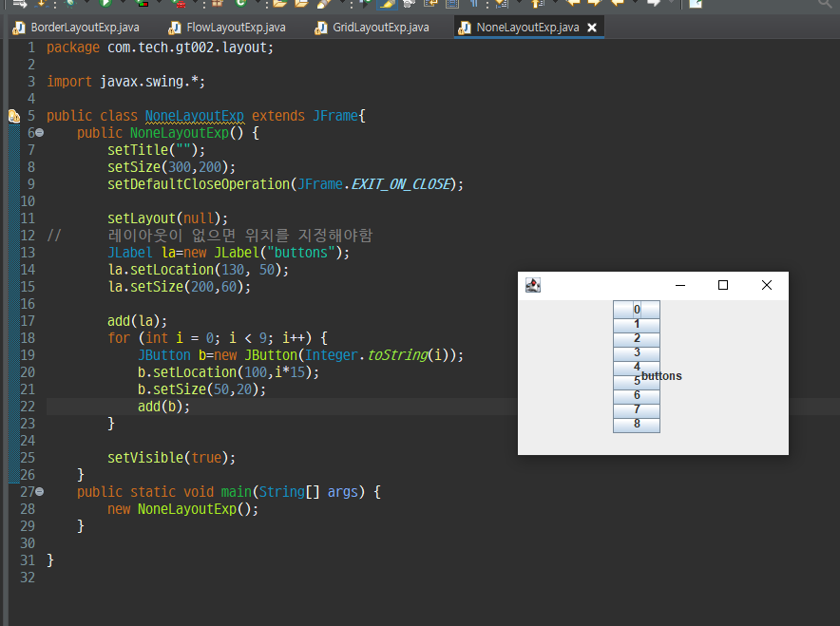Open the FlowLayoutExp.java tab
The image size is (840, 626).
point(238,28)
